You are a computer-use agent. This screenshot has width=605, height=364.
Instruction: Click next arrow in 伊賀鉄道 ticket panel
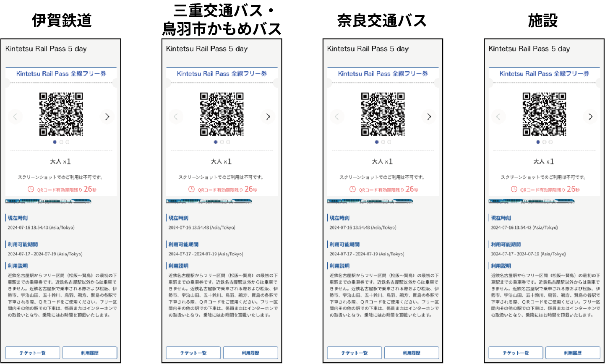tap(107, 117)
